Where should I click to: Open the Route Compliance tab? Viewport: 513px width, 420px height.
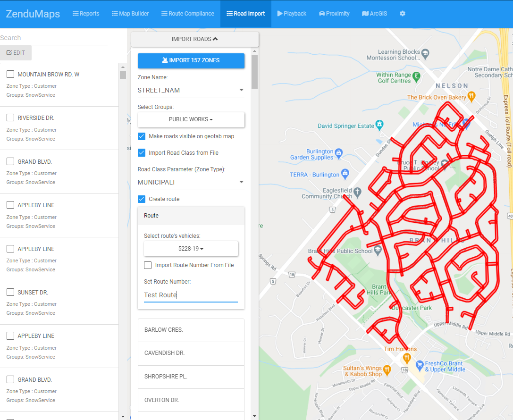(187, 14)
